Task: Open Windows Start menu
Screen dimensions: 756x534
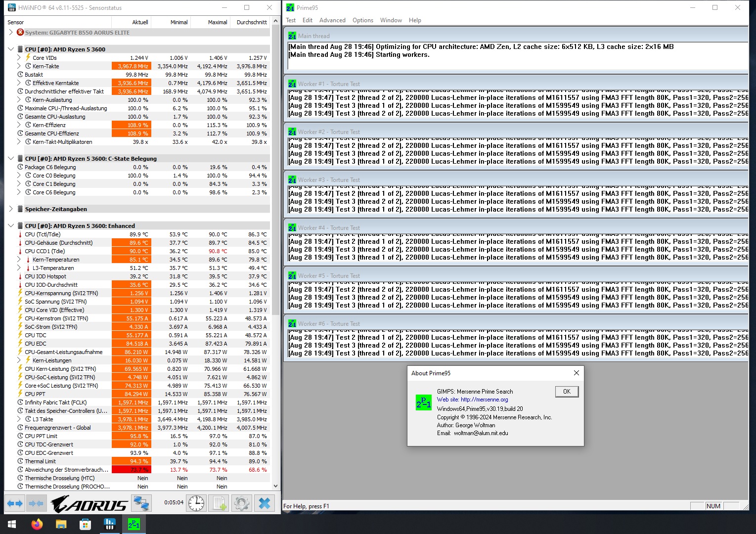Action: pos(12,524)
